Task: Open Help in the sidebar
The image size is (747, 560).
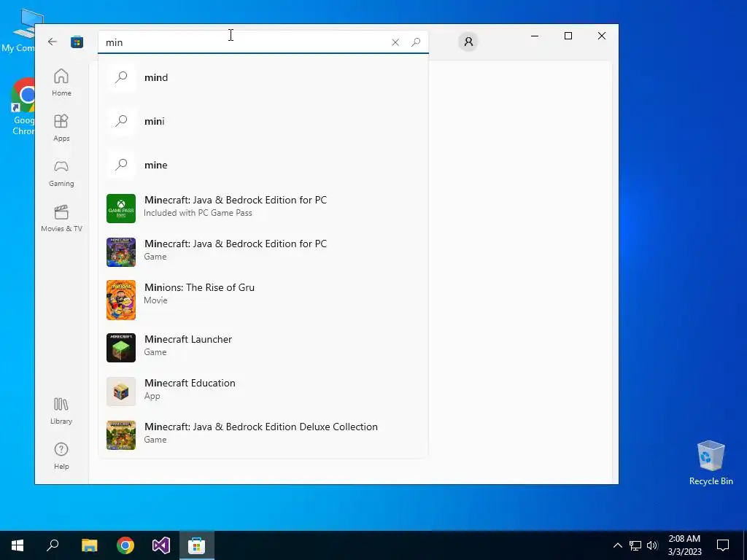Action: pyautogui.click(x=61, y=456)
